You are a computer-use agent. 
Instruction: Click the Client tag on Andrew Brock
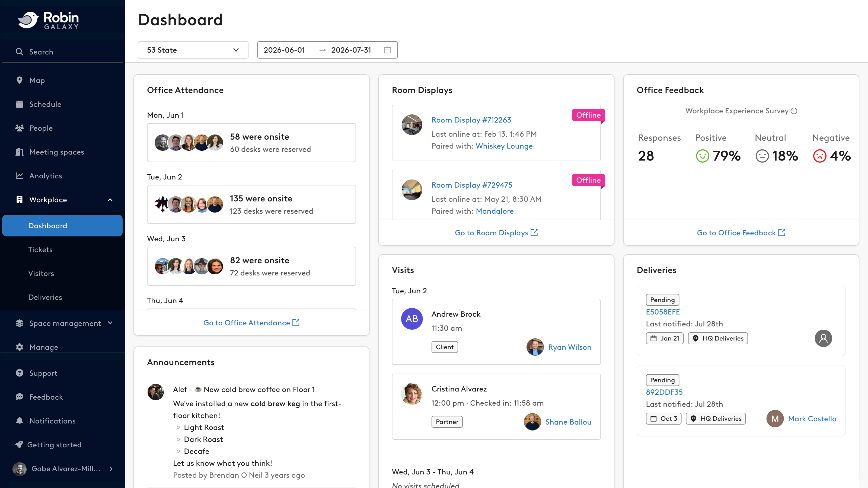click(445, 347)
